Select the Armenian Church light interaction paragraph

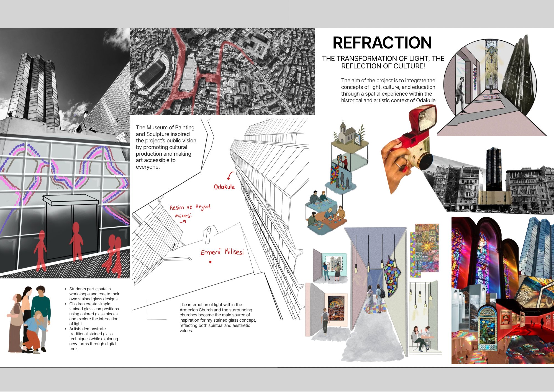click(218, 317)
